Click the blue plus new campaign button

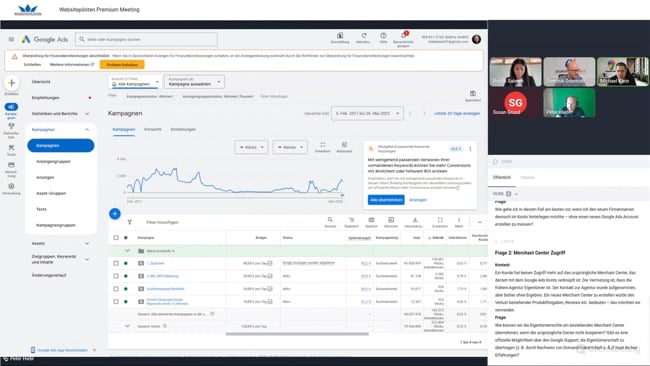(115, 214)
